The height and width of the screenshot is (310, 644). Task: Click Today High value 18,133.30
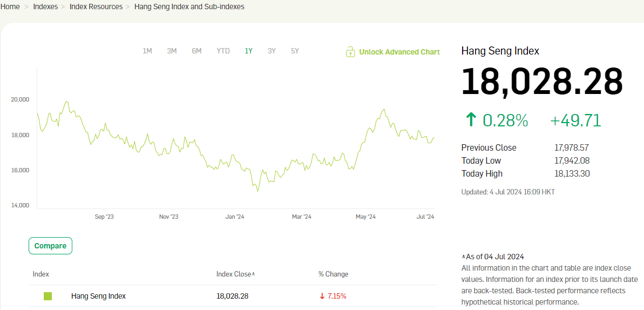(572, 173)
